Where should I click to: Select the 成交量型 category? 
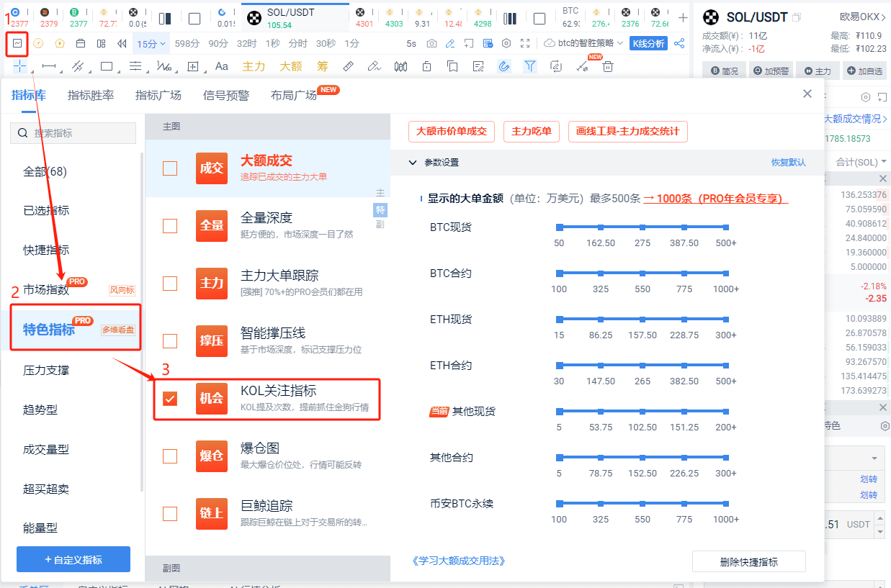click(46, 449)
